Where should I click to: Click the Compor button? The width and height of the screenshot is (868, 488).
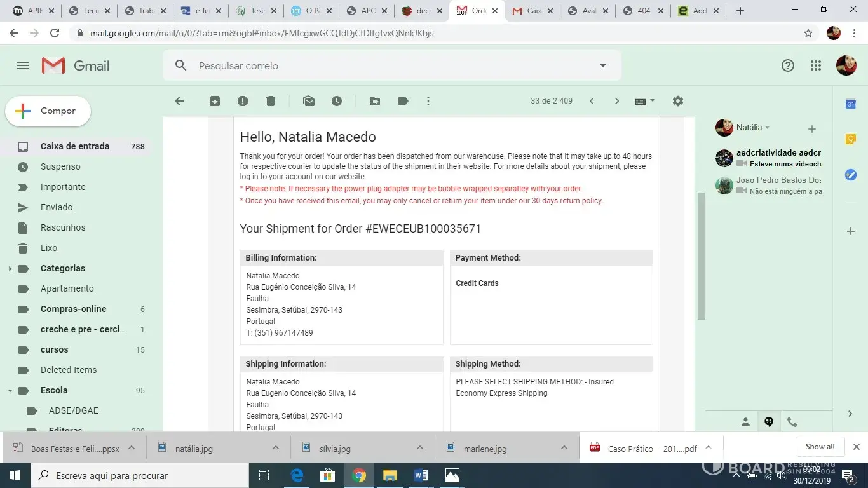[x=48, y=111]
